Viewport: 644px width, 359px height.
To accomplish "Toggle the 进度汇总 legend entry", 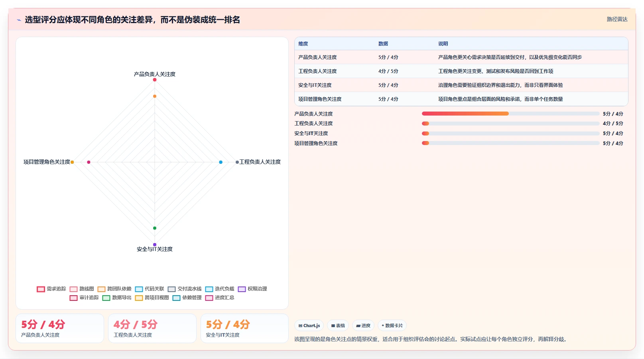I will click(220, 298).
